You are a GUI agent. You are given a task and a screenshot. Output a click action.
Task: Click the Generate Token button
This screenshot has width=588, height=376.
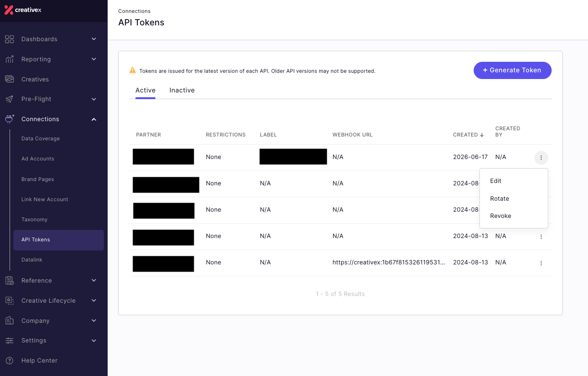512,70
